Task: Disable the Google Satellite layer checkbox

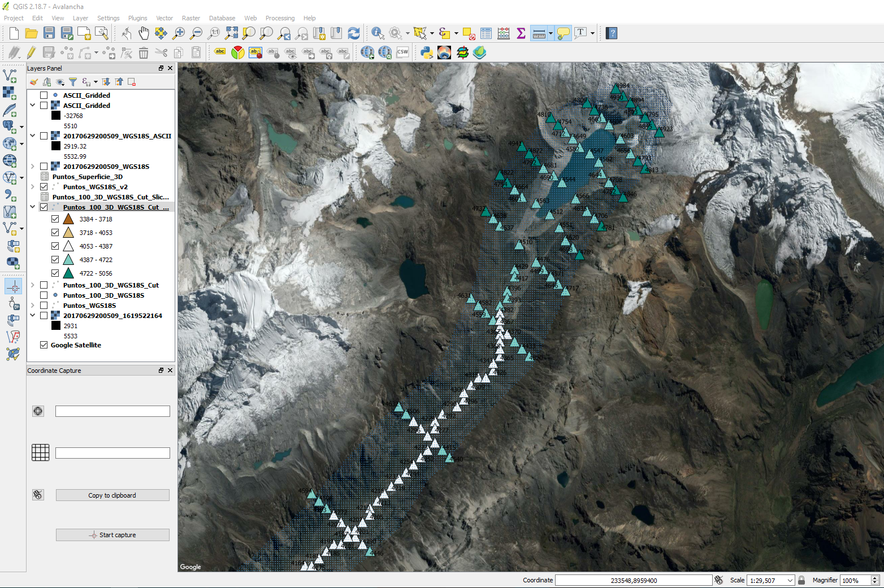Action: coord(44,345)
